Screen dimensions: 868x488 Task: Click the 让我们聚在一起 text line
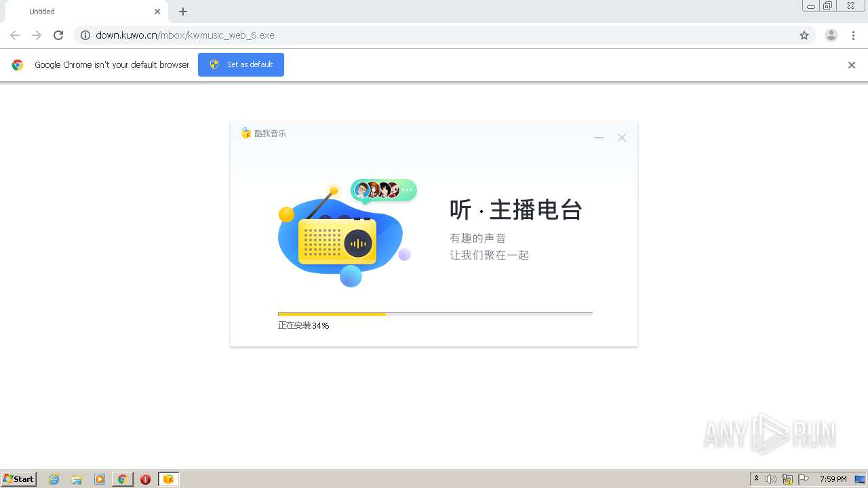pyautogui.click(x=490, y=256)
